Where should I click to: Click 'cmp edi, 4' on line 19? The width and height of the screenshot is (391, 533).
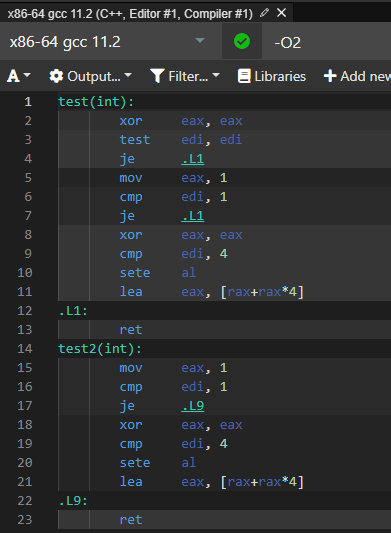tap(173, 444)
